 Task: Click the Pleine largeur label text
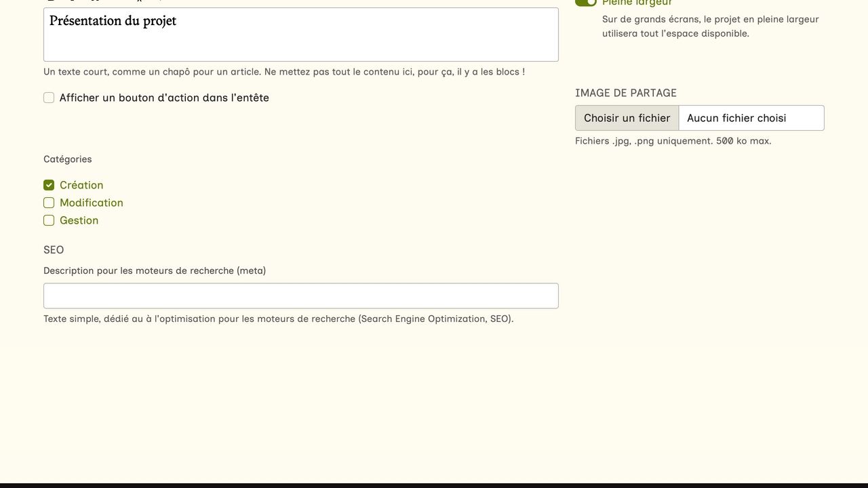637,3
